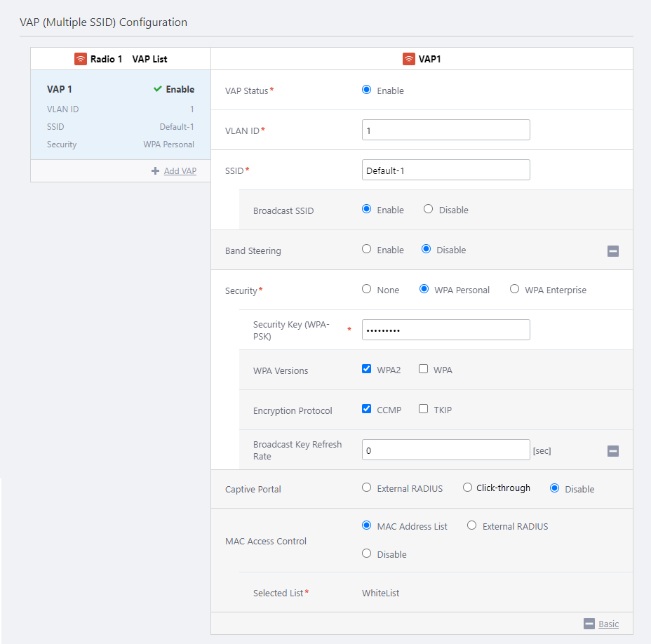Collapse the Band Steering section
The width and height of the screenshot is (651, 644).
[612, 250]
